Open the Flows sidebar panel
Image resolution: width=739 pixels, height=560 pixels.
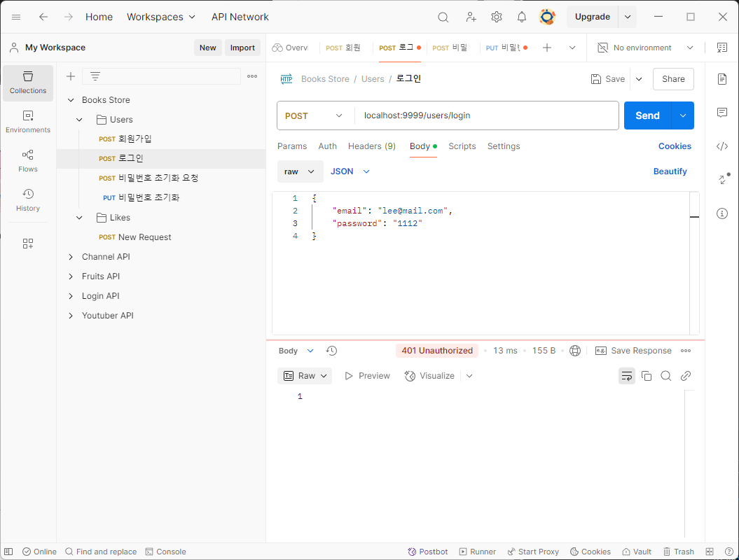tap(28, 161)
